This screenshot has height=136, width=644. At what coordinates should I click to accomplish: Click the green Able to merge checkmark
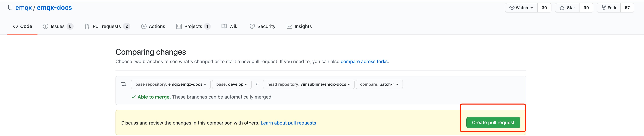134,97
